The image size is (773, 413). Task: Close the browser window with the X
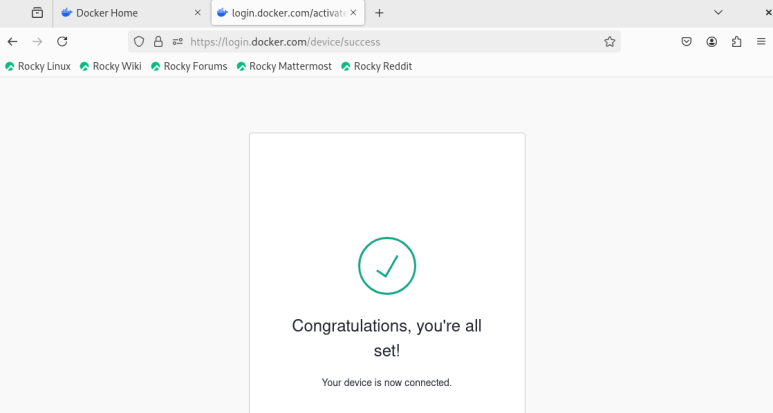[x=769, y=13]
